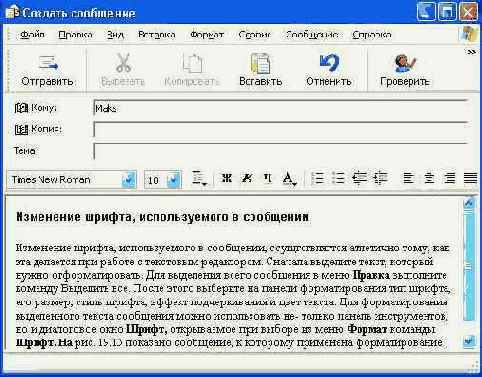482x377 pixels.
Task: Toggle italic (К) formatting
Action: pyautogui.click(x=247, y=179)
